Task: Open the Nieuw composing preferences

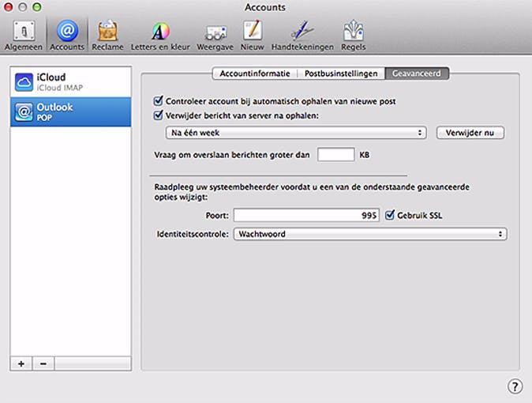Action: (252, 36)
